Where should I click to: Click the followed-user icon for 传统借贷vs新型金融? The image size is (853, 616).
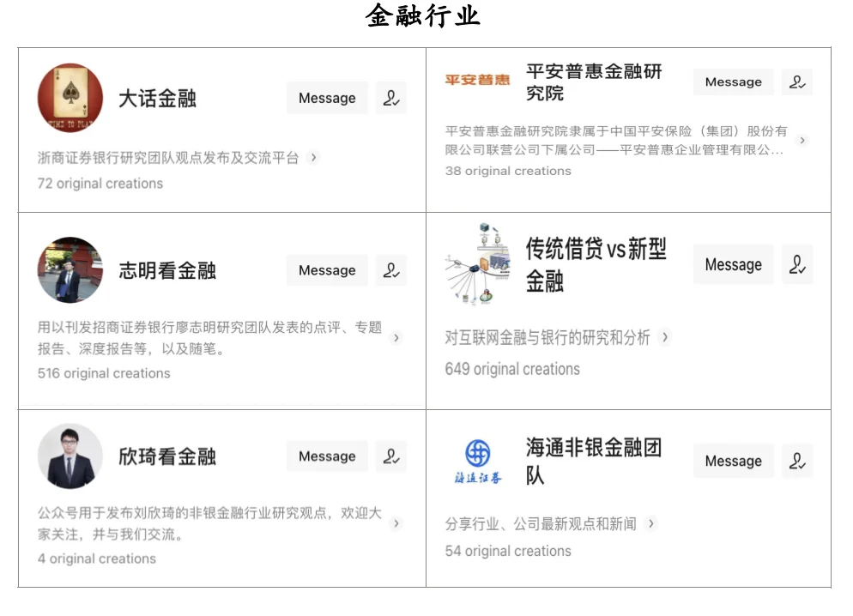coord(797,265)
